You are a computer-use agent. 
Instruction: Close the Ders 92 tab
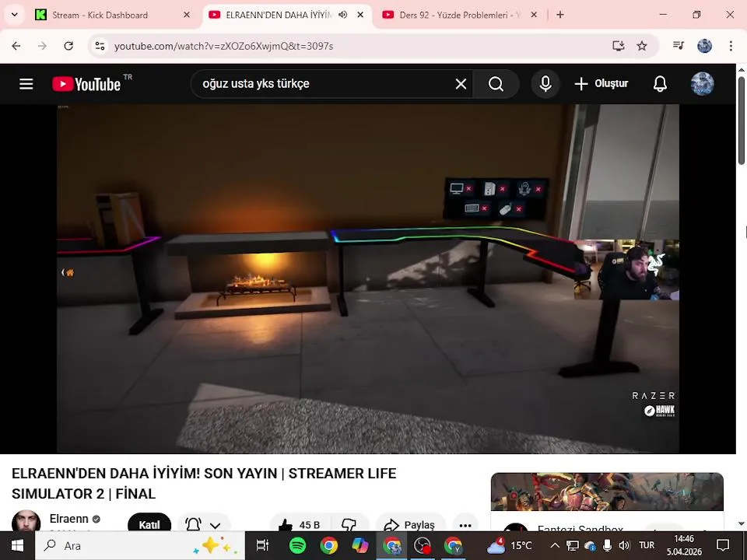click(x=534, y=15)
